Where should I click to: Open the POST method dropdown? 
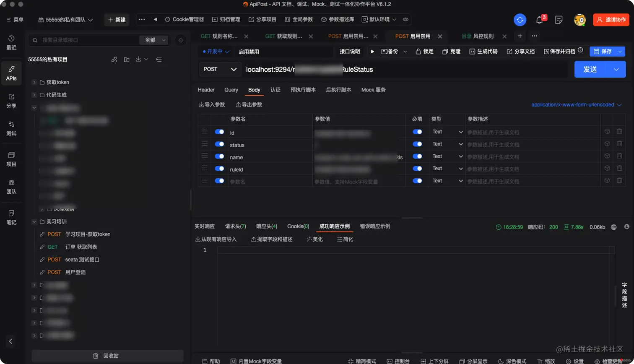pyautogui.click(x=220, y=69)
